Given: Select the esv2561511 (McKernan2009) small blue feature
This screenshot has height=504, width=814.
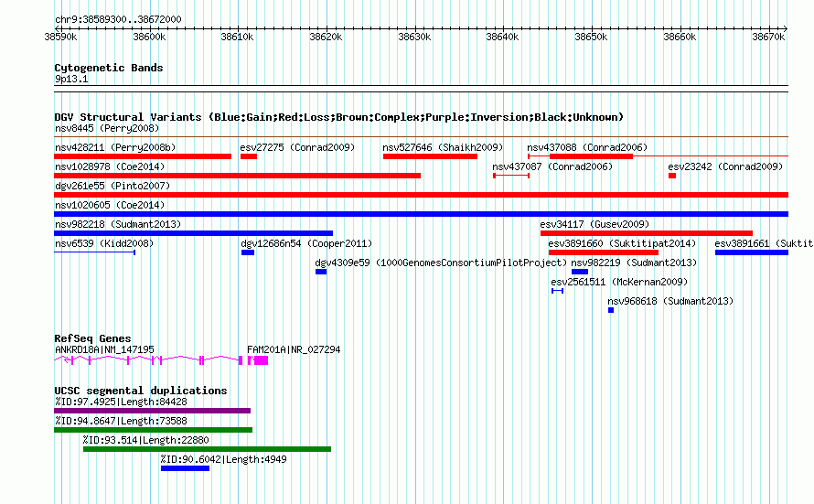Looking at the screenshot, I should (x=558, y=291).
